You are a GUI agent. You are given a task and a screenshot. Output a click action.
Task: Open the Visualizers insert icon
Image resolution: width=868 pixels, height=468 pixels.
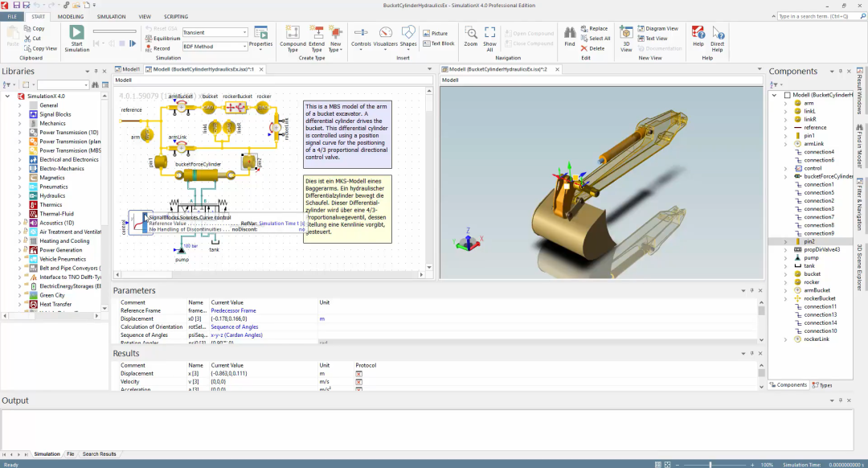click(385, 37)
